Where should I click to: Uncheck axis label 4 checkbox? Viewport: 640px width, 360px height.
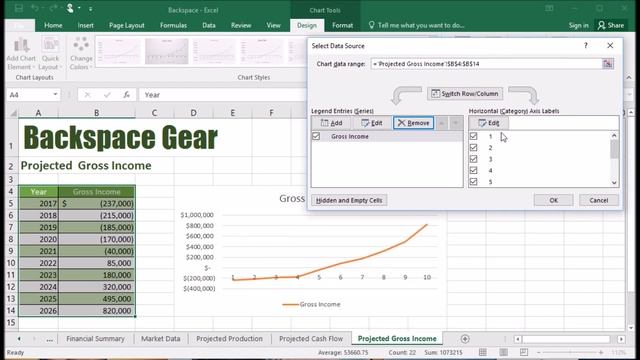pyautogui.click(x=473, y=170)
